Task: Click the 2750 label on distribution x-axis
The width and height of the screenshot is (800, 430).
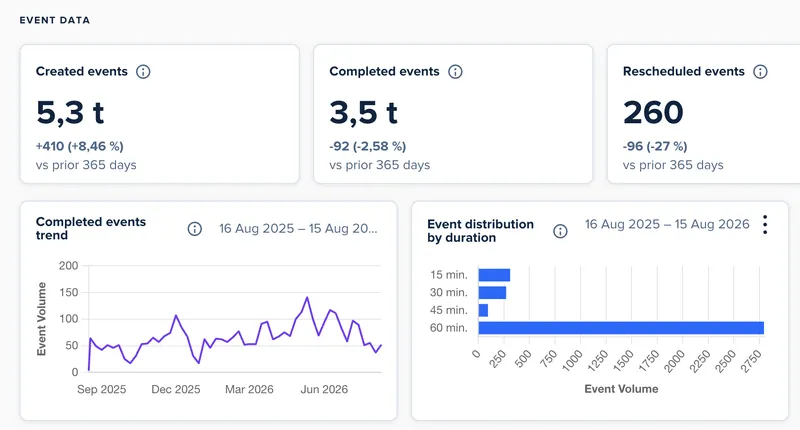Action: click(x=751, y=361)
